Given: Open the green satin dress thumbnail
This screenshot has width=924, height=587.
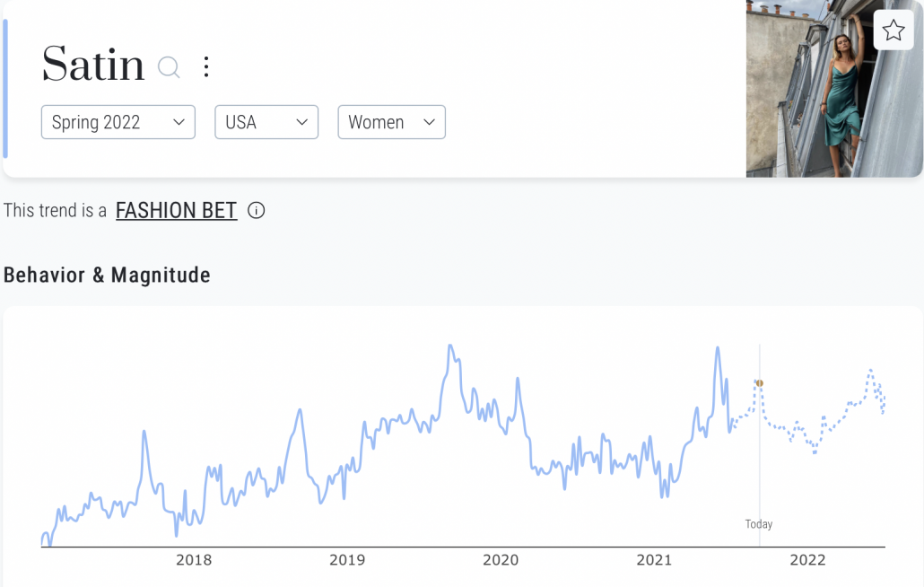Looking at the screenshot, I should pos(833,88).
